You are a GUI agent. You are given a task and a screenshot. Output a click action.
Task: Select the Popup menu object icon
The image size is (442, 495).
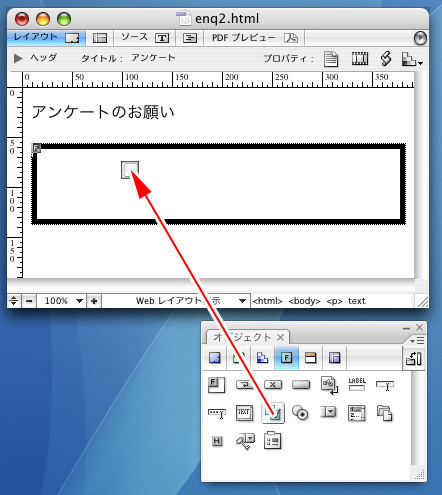point(328,412)
